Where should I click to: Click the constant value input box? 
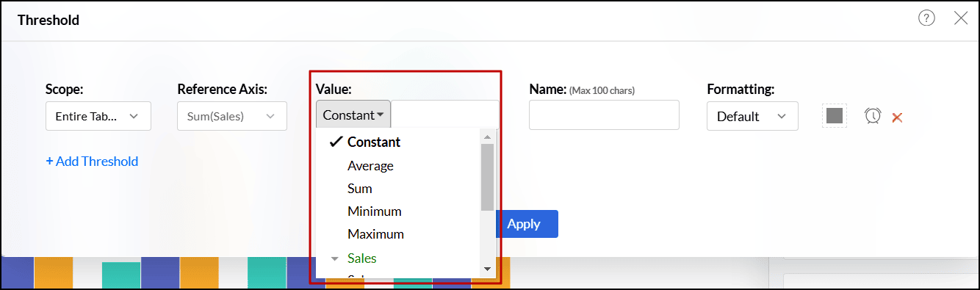(445, 115)
